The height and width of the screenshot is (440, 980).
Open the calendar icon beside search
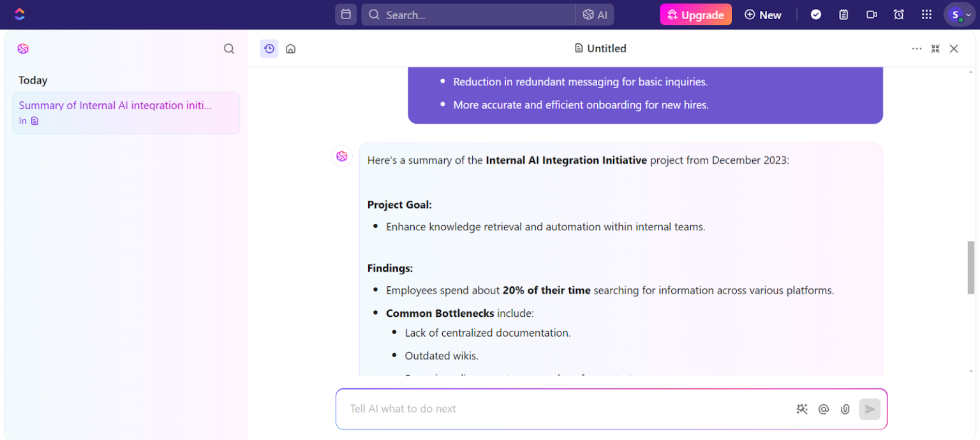[346, 15]
